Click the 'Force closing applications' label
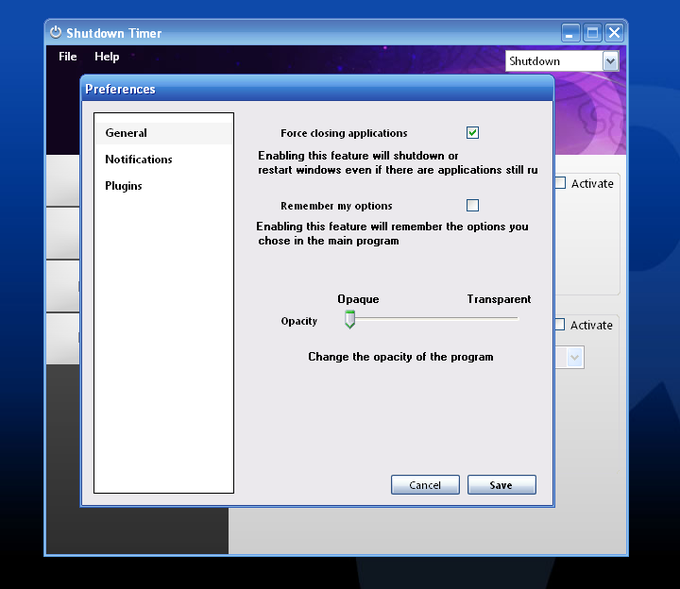This screenshot has width=680, height=589. coord(344,133)
